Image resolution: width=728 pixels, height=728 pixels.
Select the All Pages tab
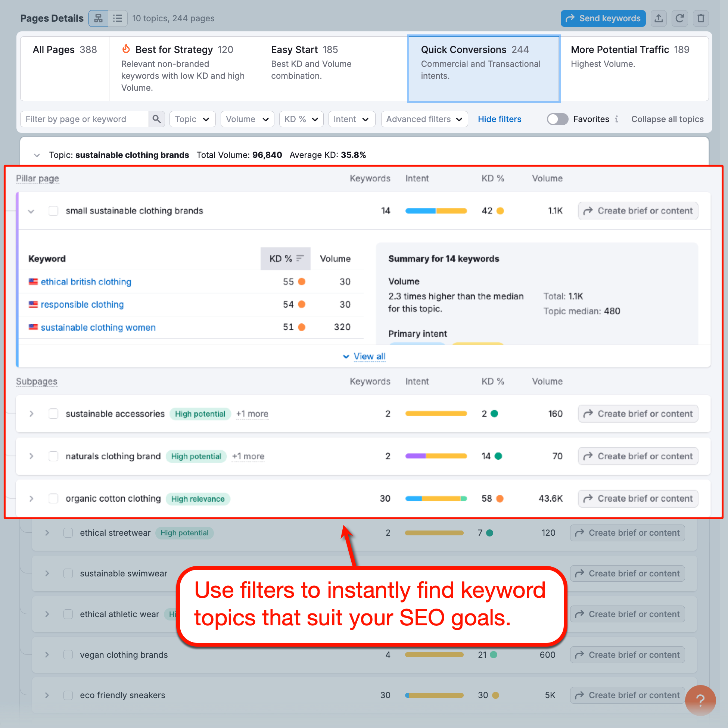[x=65, y=49]
